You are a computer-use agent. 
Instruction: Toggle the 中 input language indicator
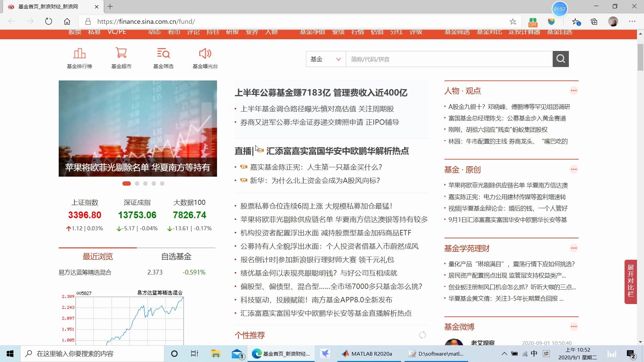click(x=534, y=354)
